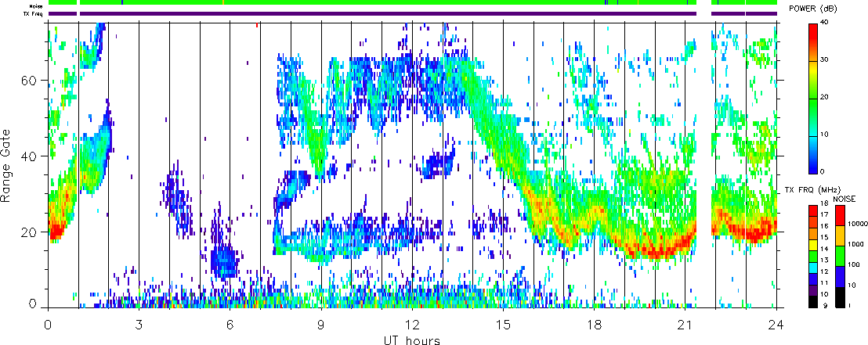
Task: Click the small 'Noise' strip label at top left
Action: [x=37, y=6]
